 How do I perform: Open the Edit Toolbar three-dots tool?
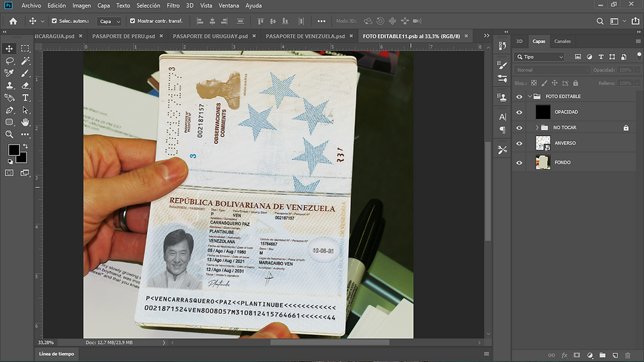click(x=25, y=134)
